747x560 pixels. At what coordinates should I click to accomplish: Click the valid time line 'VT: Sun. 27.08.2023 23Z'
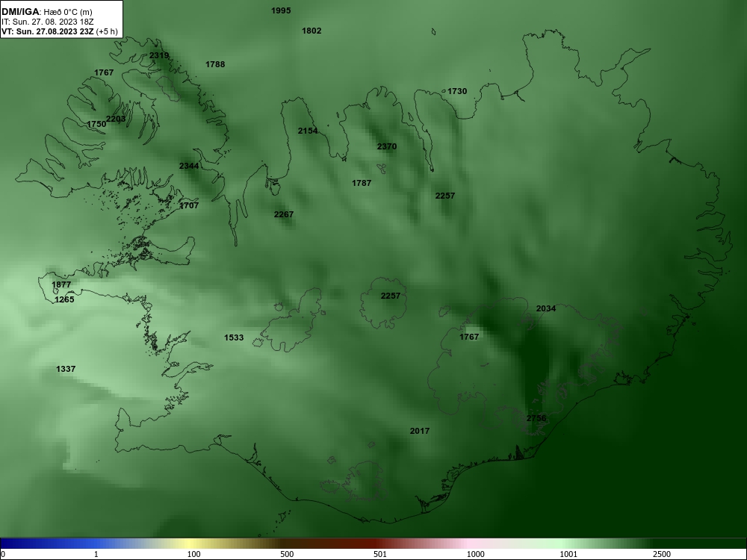click(x=48, y=31)
